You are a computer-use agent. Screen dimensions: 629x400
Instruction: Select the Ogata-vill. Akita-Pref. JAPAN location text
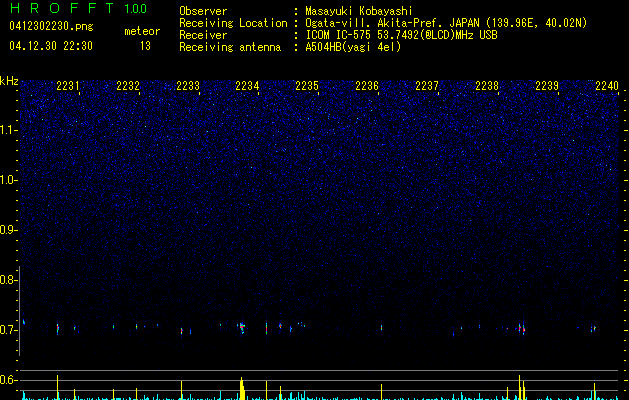(x=446, y=23)
